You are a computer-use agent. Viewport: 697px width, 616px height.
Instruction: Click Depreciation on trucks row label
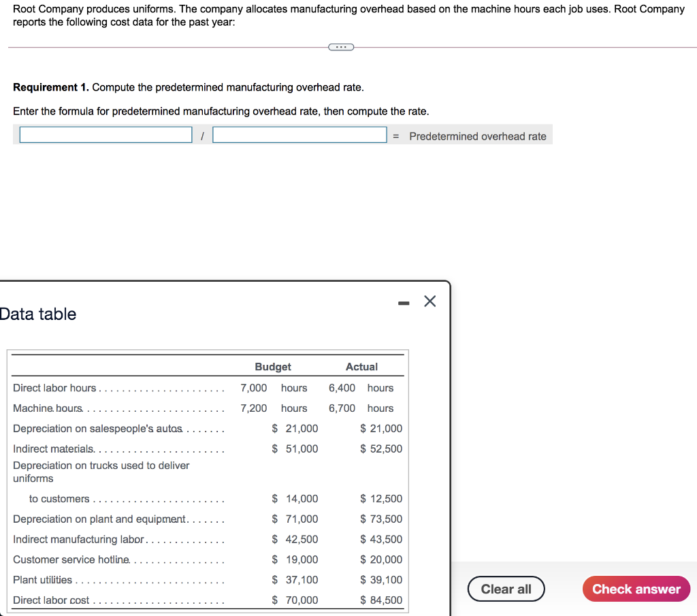point(101,472)
